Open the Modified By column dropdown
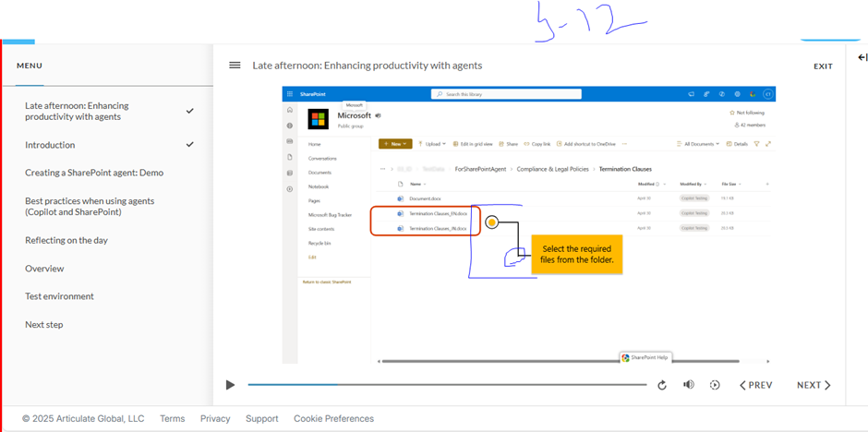 point(695,184)
